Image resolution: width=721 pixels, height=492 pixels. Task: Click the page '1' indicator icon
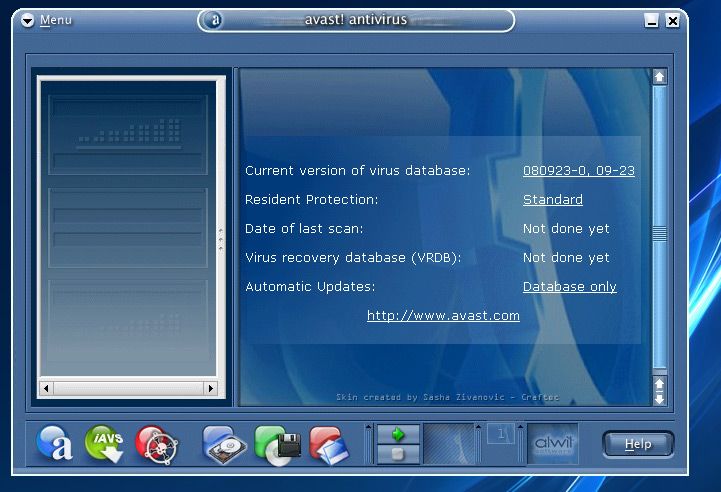click(x=500, y=434)
